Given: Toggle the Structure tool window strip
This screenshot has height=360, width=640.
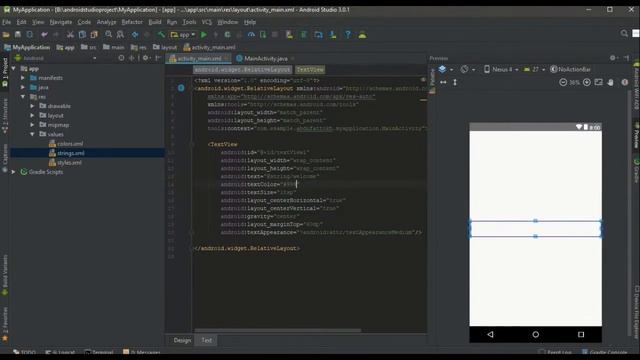Looking at the screenshot, I should (x=5, y=116).
